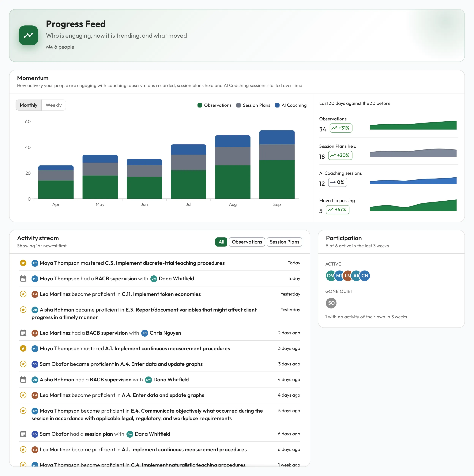Viewport: 474px width, 476px height.
Task: Click the Observations sparkline chart
Action: click(413, 125)
